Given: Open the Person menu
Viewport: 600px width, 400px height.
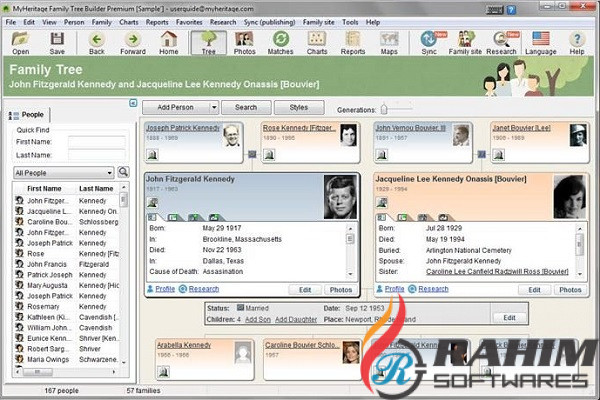Looking at the screenshot, I should click(74, 22).
